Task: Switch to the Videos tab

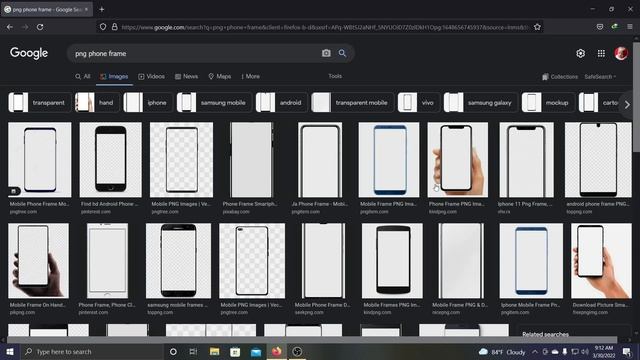Action: click(x=151, y=76)
